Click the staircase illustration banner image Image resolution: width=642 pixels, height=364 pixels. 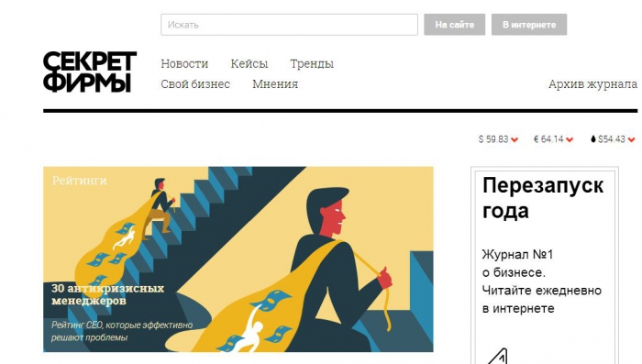tap(238, 259)
